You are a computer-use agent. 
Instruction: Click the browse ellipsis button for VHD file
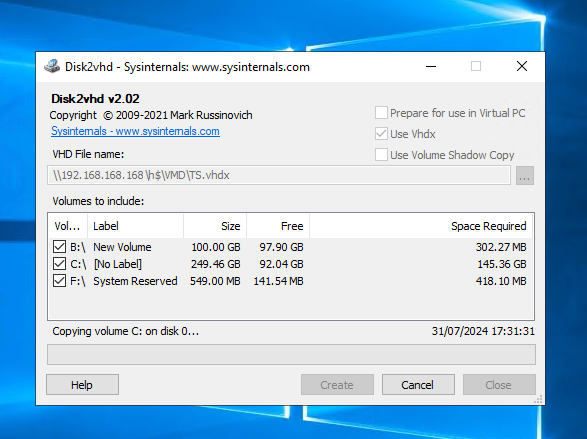[524, 176]
